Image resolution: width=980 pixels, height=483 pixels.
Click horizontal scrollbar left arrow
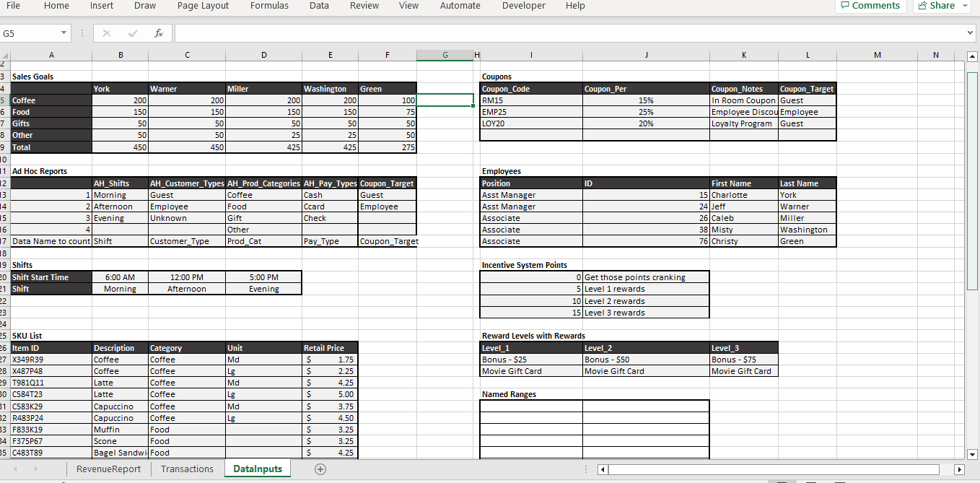point(603,469)
